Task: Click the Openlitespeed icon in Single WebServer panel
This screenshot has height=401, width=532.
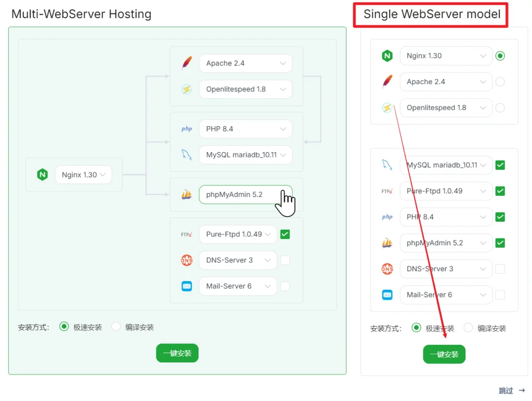Action: (x=387, y=108)
